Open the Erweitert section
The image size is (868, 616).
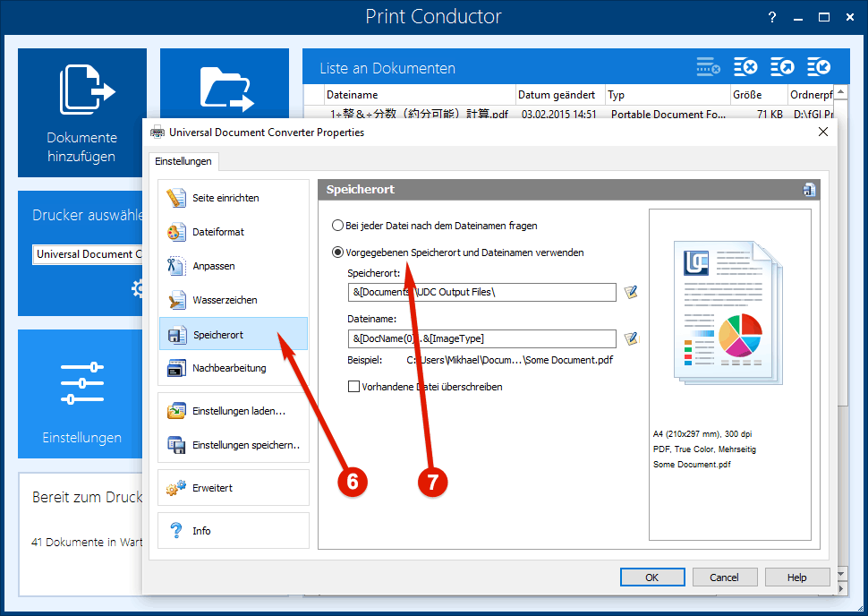point(233,487)
